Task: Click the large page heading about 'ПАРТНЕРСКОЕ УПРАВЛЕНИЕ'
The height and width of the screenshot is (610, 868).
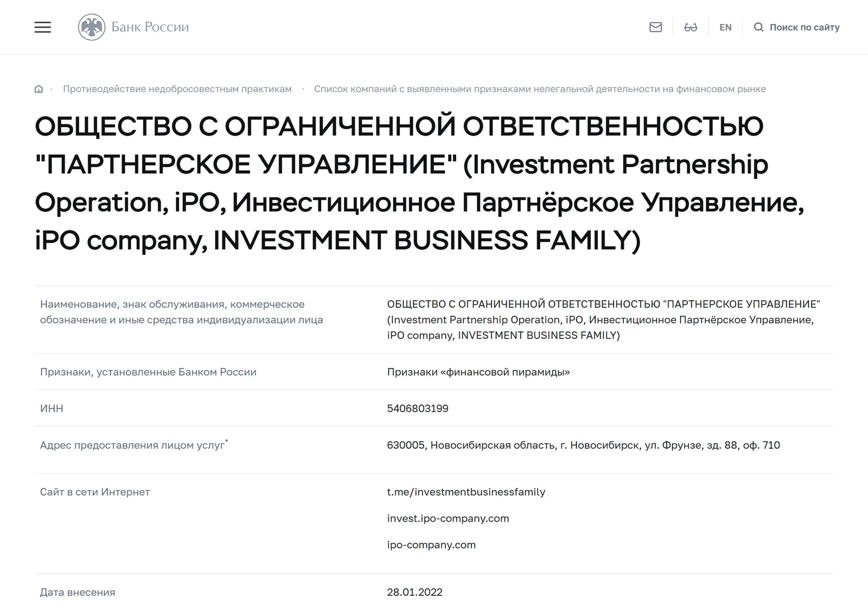Action: [x=419, y=183]
